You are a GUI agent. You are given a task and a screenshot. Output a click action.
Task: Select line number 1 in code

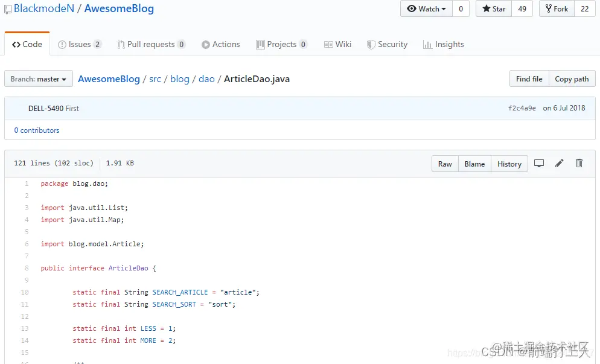(27, 184)
